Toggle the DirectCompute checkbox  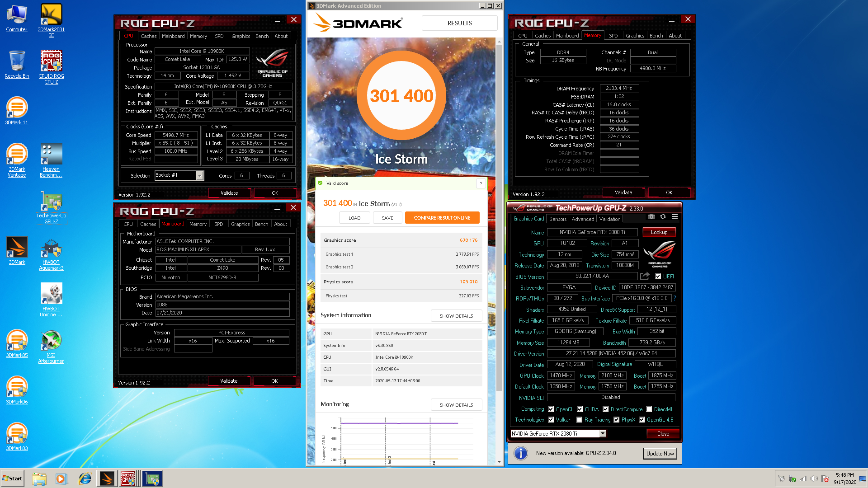tap(605, 409)
